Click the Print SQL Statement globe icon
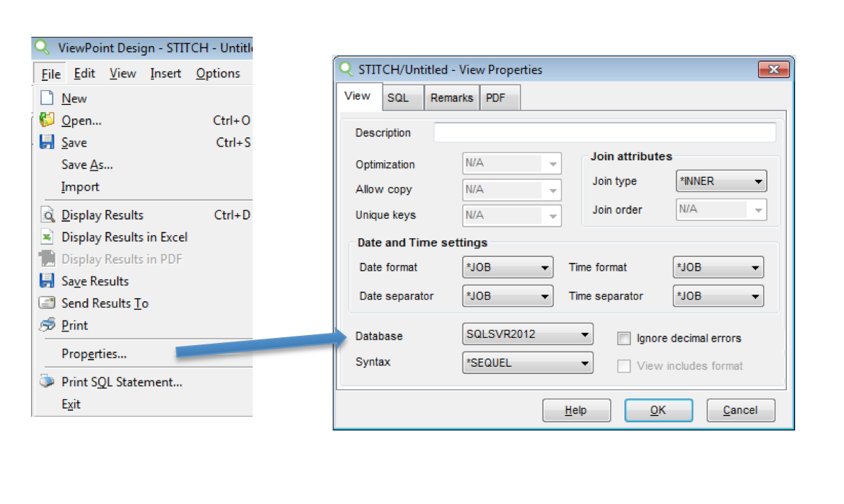 (x=47, y=381)
